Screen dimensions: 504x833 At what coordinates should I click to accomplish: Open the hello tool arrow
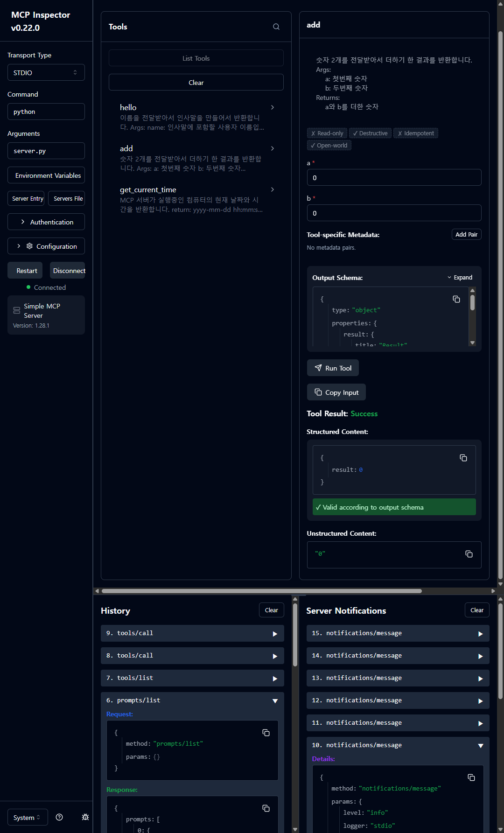273,107
